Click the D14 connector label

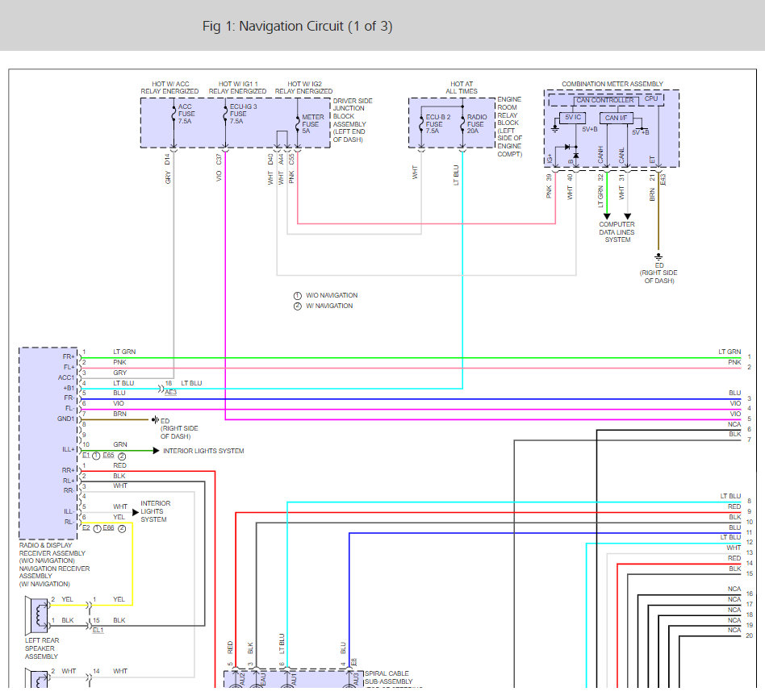tap(167, 160)
